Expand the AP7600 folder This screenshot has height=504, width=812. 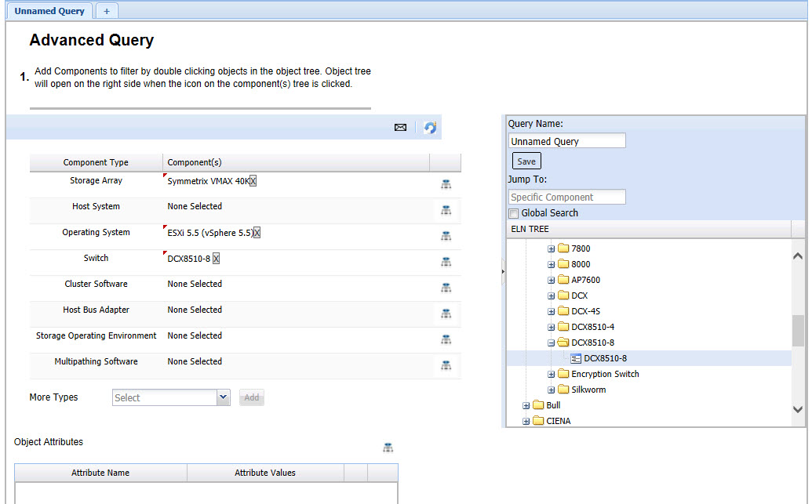point(551,281)
